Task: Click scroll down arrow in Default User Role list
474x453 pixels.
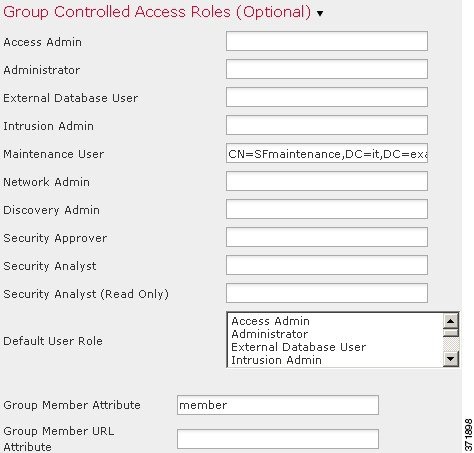Action: pyautogui.click(x=450, y=359)
